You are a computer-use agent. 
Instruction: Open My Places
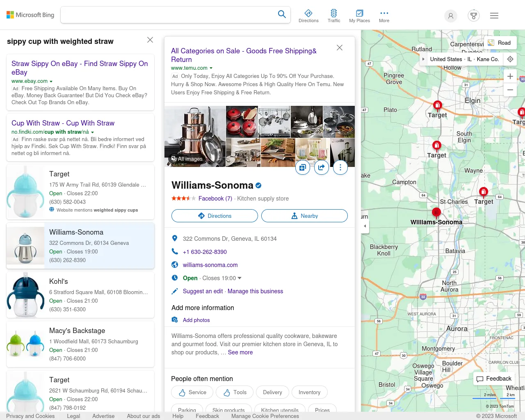tap(359, 16)
